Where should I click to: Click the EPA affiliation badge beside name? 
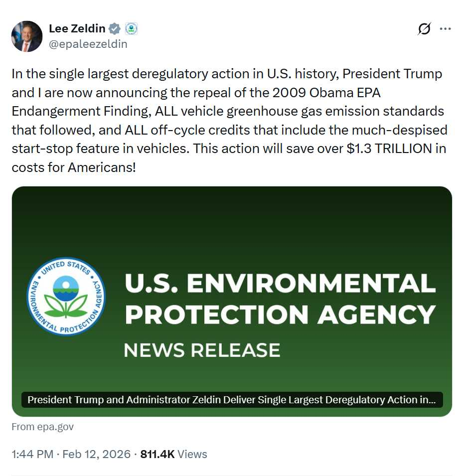tap(131, 29)
